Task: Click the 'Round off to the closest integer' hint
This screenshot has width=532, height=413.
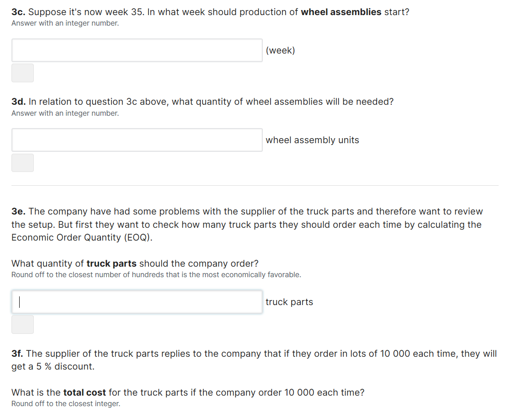Action: (66, 403)
